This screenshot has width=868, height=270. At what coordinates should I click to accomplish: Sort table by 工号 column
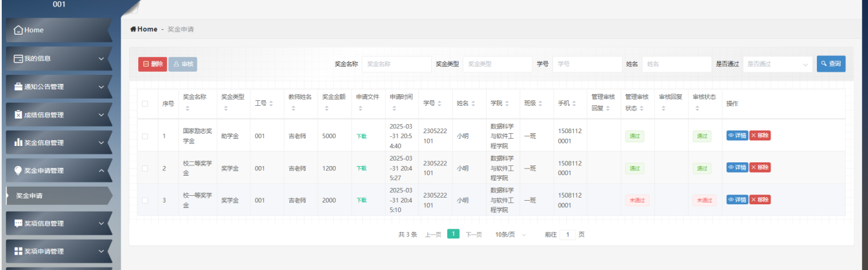click(271, 104)
